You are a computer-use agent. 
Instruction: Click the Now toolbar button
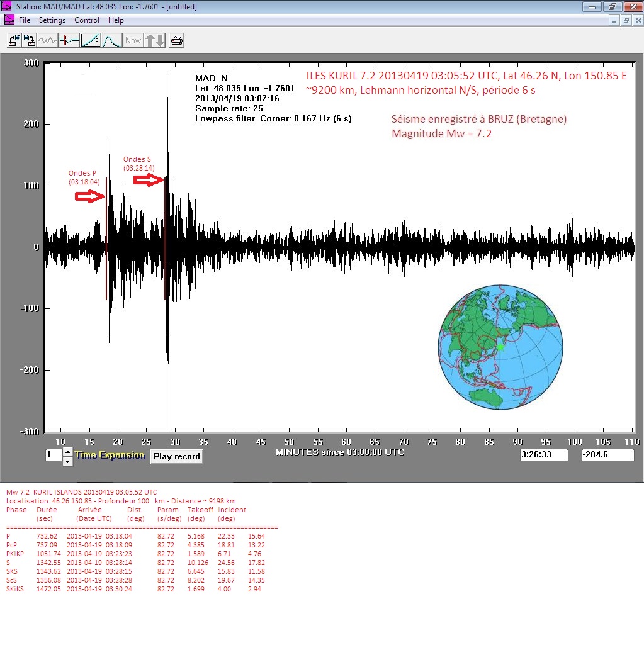click(133, 41)
